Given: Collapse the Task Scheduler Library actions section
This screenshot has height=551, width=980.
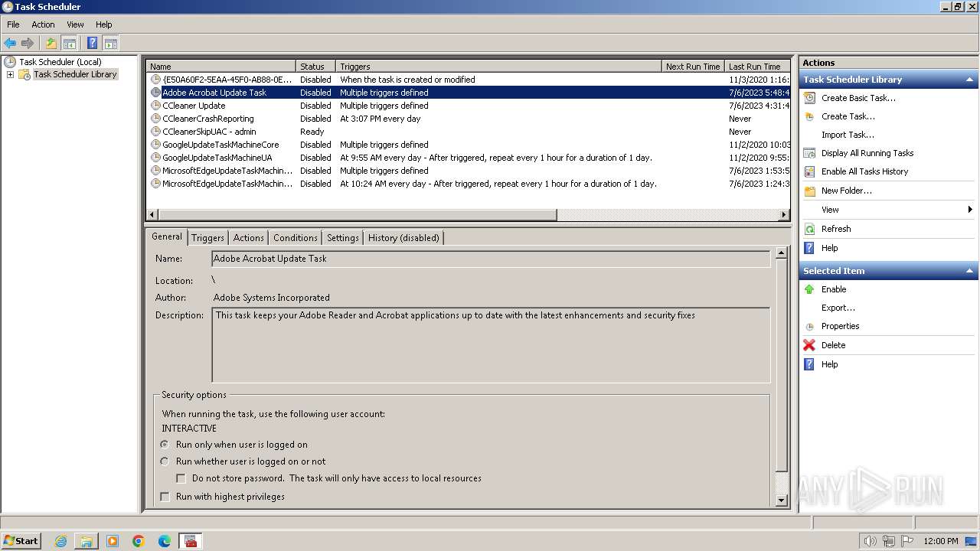Looking at the screenshot, I should [970, 80].
